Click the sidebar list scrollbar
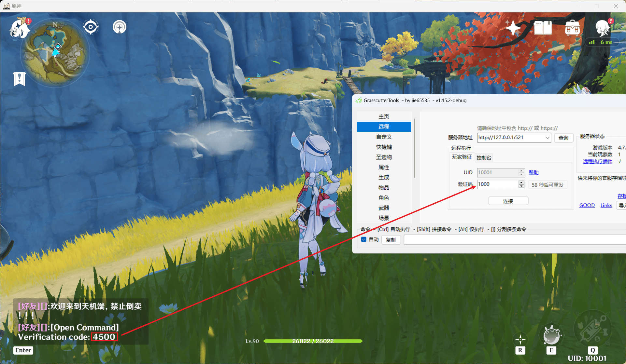 (x=415, y=148)
